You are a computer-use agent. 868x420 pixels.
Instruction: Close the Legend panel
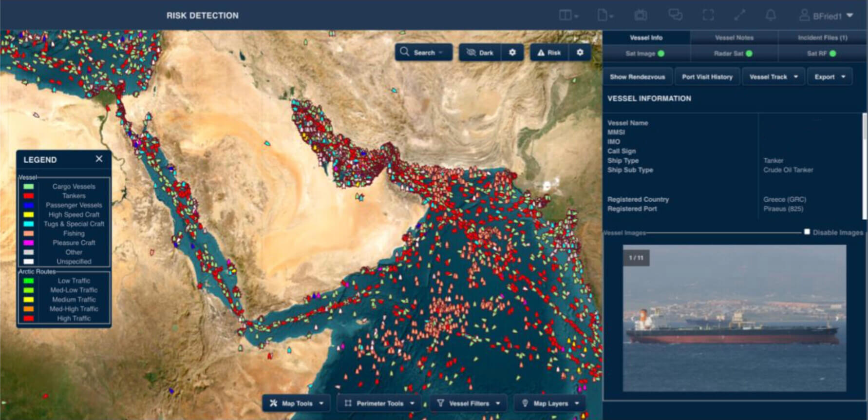point(99,159)
